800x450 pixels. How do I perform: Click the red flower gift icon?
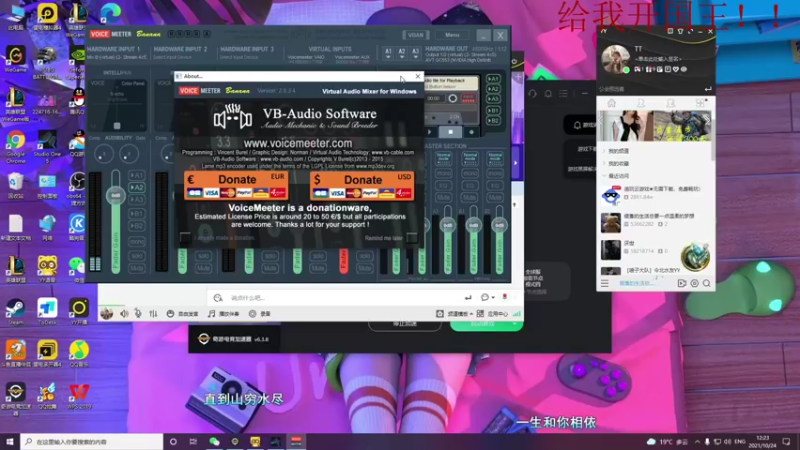(x=505, y=297)
